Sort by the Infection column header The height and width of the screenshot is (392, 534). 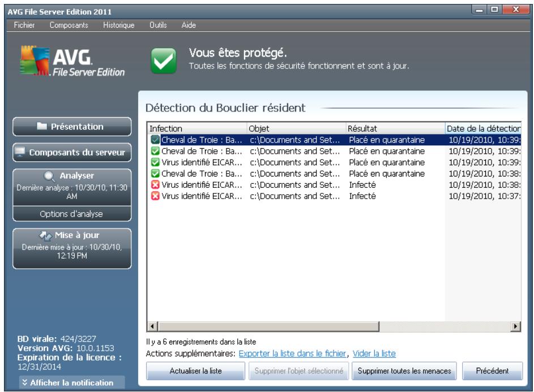197,128
